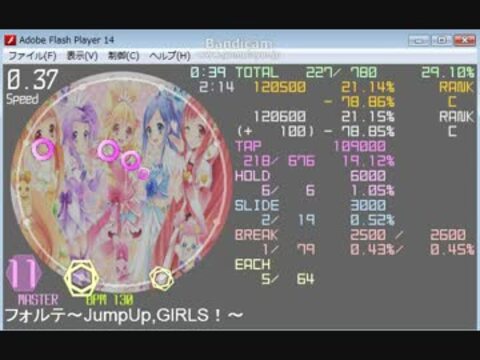Screen dimensions: 480x360
Task: Click the BPM 130 label
Action: pyautogui.click(x=110, y=300)
